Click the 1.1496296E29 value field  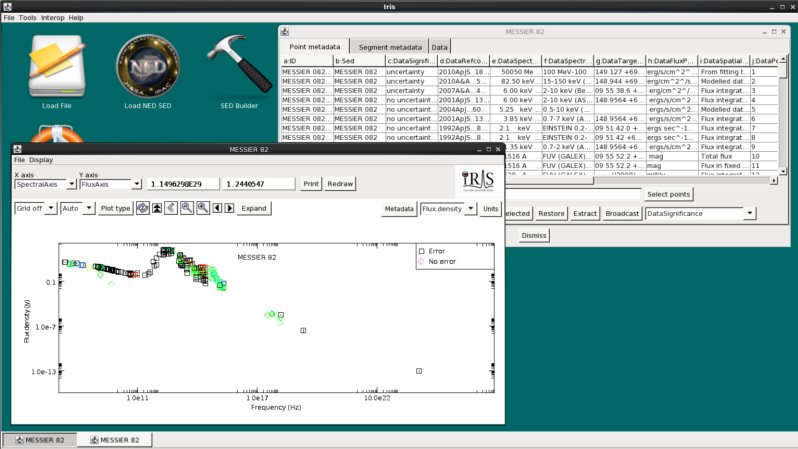pyautogui.click(x=183, y=184)
